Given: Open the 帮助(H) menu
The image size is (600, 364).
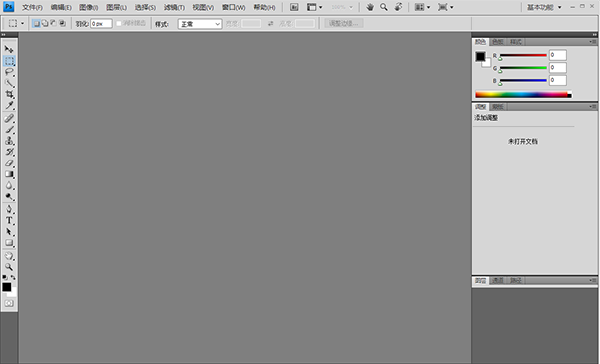Looking at the screenshot, I should (x=264, y=7).
